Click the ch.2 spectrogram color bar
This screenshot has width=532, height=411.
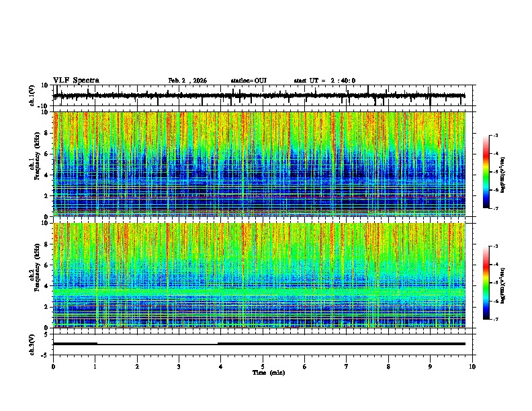(x=486, y=283)
